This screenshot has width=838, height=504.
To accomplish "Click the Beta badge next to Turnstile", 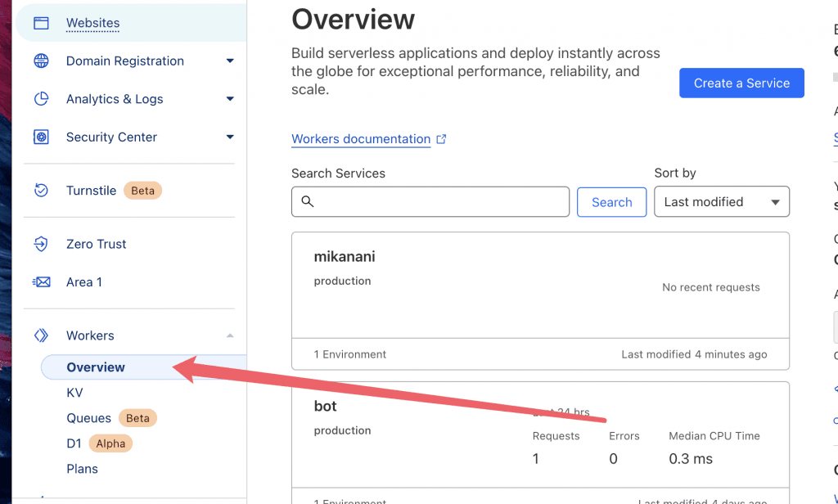I will [142, 191].
